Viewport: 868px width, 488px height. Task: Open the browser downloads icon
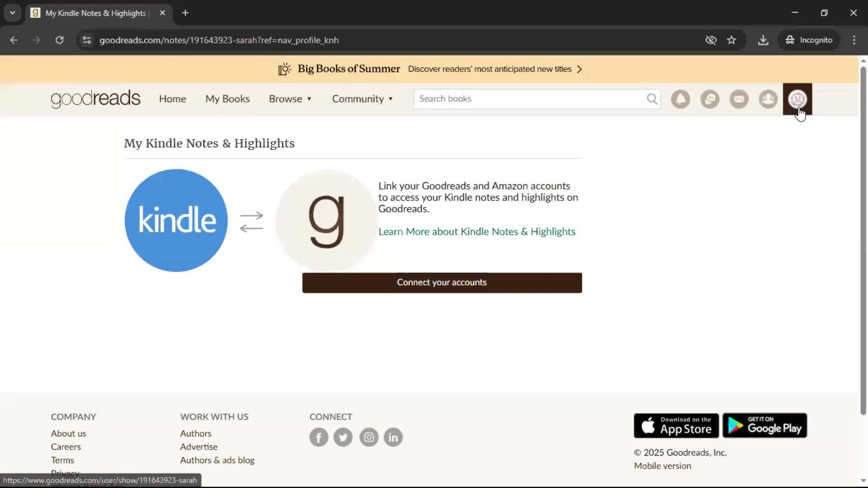point(763,40)
